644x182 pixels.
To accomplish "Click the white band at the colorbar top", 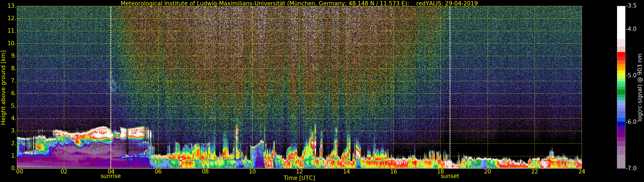I will (621, 22).
